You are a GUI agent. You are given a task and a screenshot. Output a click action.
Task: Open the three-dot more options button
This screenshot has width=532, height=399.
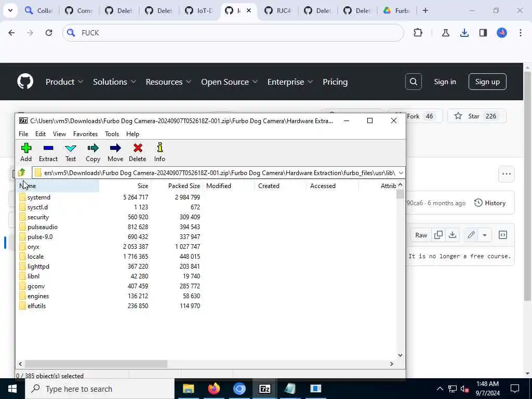point(506,174)
